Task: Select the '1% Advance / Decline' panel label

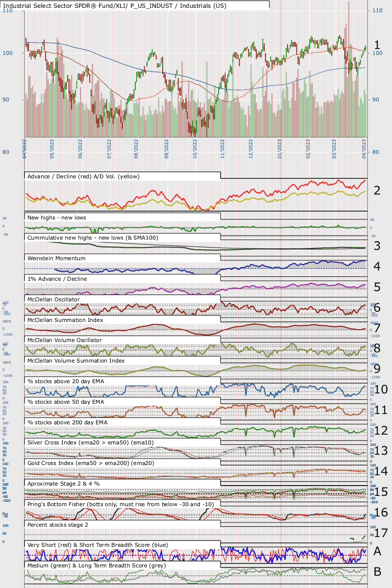Action: (57, 279)
